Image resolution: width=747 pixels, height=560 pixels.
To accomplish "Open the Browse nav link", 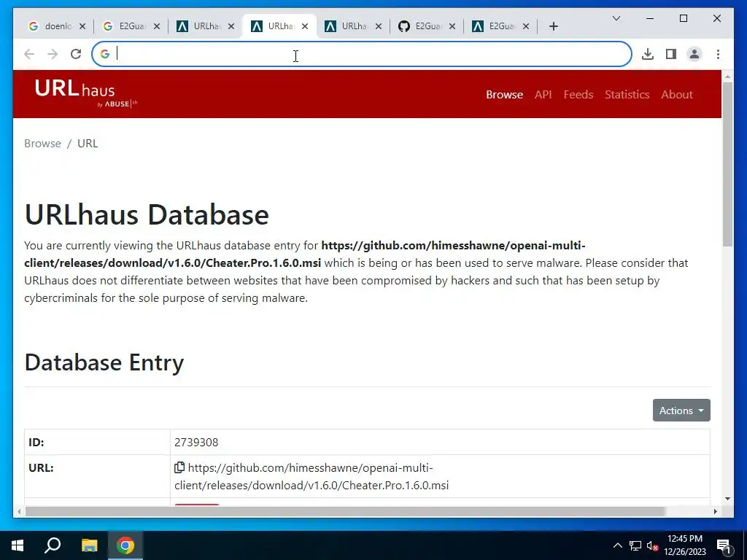I will [x=504, y=94].
